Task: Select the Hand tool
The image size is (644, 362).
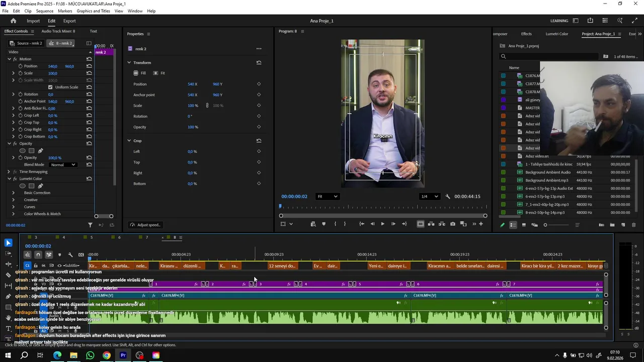Action: (8, 318)
